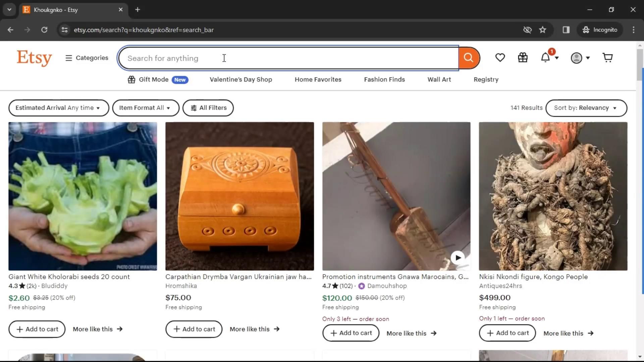Open Carpathian Drymba wooden box thumbnail
This screenshot has width=644, height=362.
pos(239,196)
